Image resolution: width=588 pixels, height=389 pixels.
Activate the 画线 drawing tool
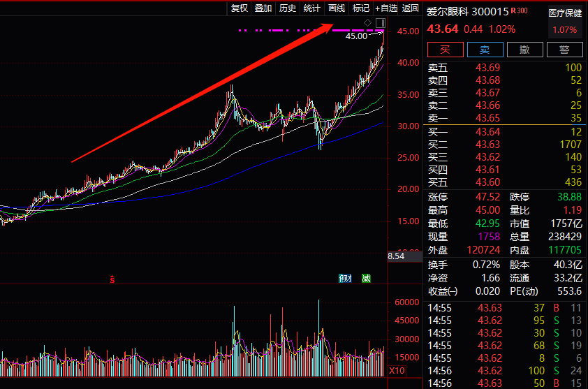point(337,8)
